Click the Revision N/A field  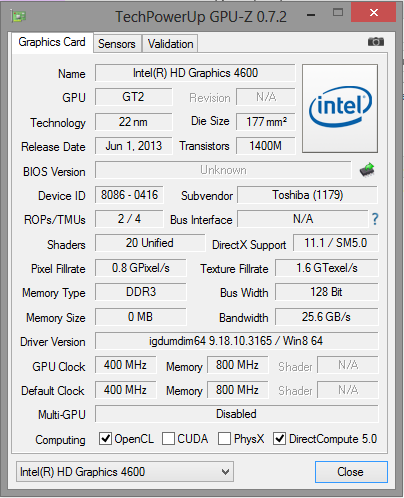(x=266, y=97)
